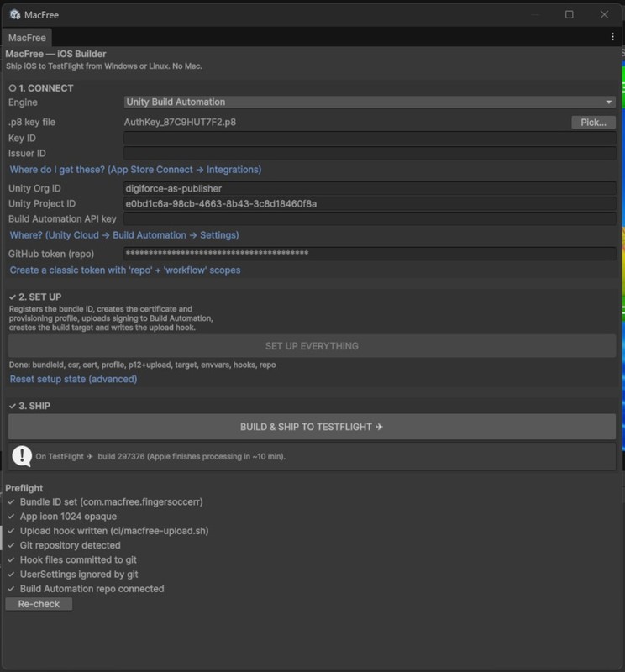
Task: Collapse the 3. SHIP section
Action: click(x=29, y=406)
